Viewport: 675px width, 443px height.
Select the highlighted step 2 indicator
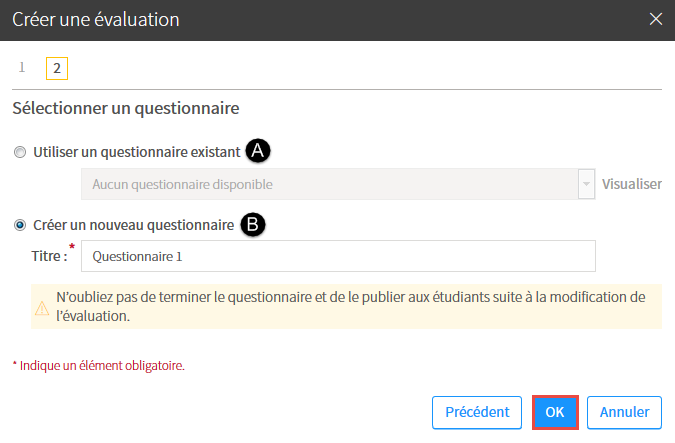(57, 68)
